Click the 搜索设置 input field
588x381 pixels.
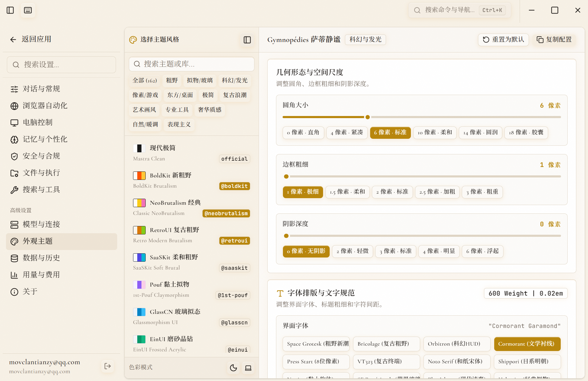61,65
